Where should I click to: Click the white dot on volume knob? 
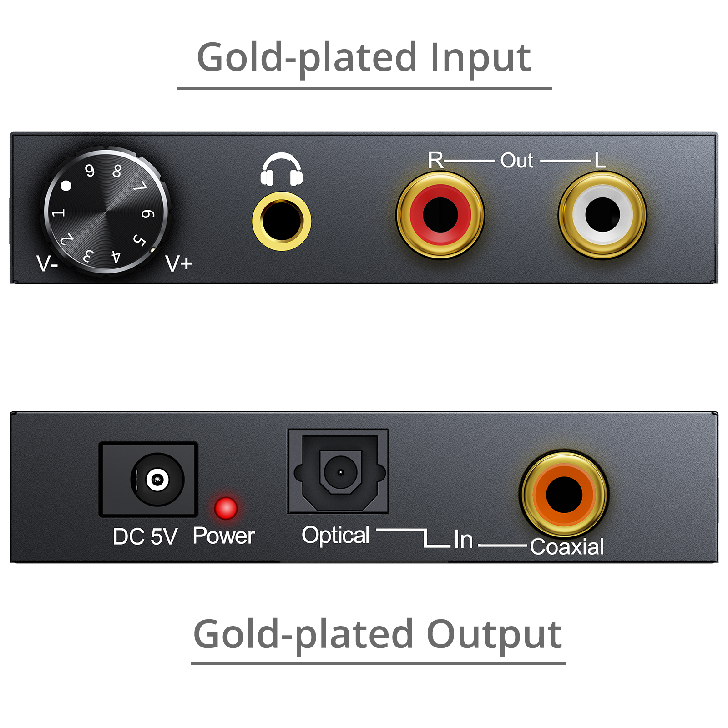tap(66, 186)
